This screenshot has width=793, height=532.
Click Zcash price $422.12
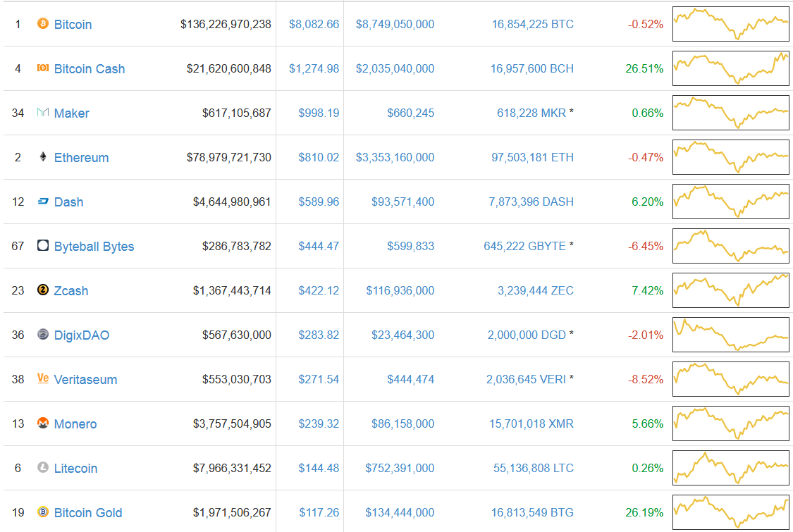click(x=319, y=290)
